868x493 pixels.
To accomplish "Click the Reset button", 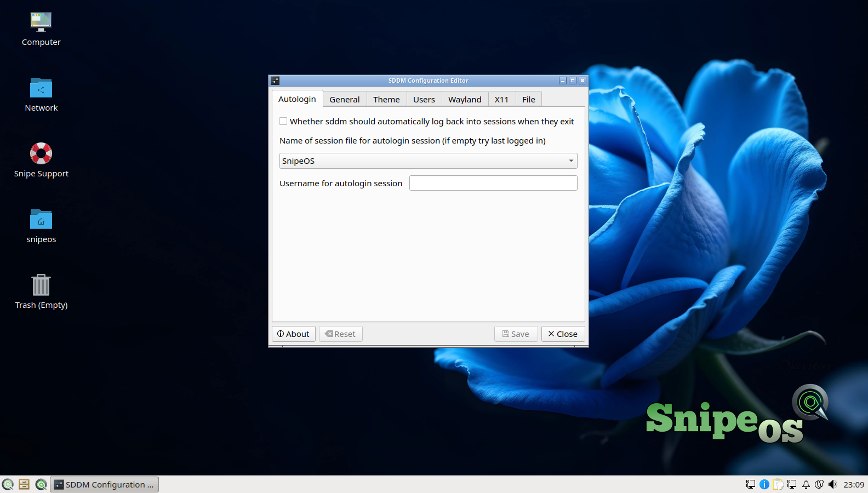I will tap(341, 334).
